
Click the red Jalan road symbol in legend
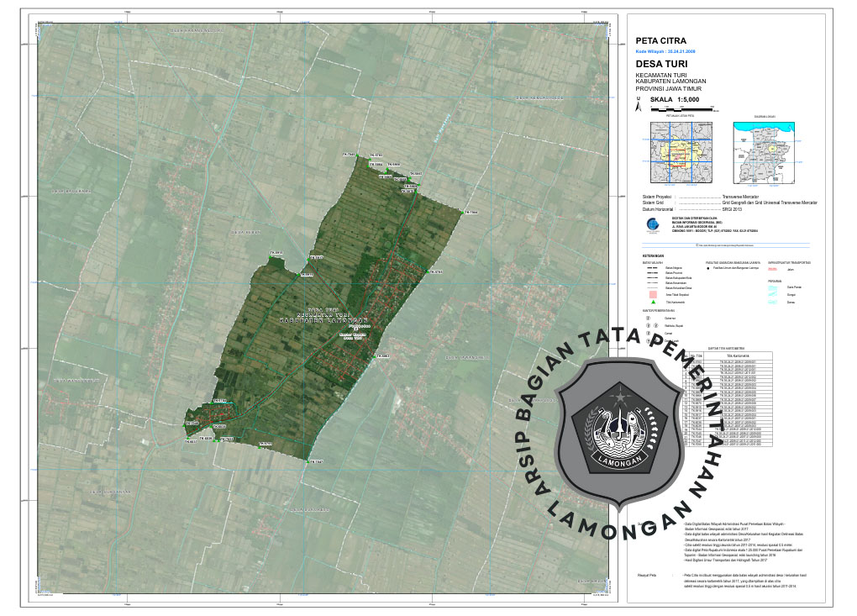[774, 268]
